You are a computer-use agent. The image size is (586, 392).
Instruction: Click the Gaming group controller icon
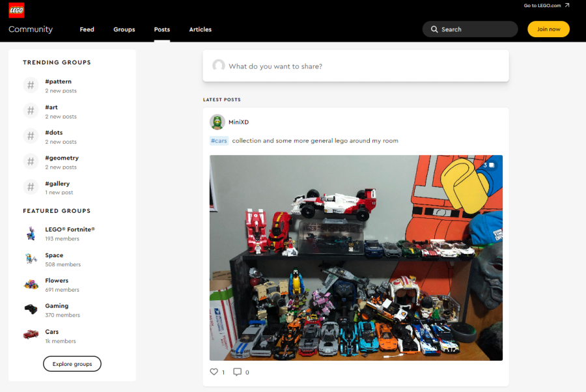31,310
